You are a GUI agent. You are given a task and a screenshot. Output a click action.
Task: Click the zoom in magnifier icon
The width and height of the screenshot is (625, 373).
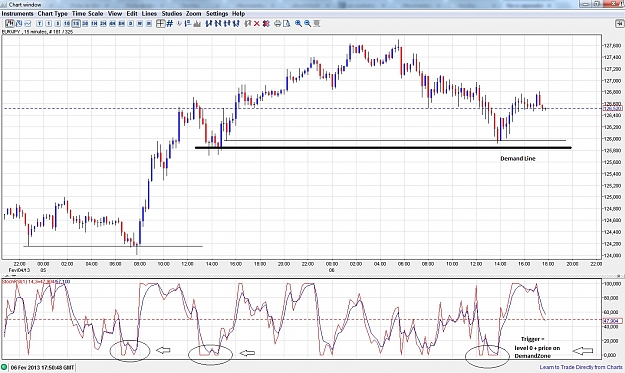299,24
